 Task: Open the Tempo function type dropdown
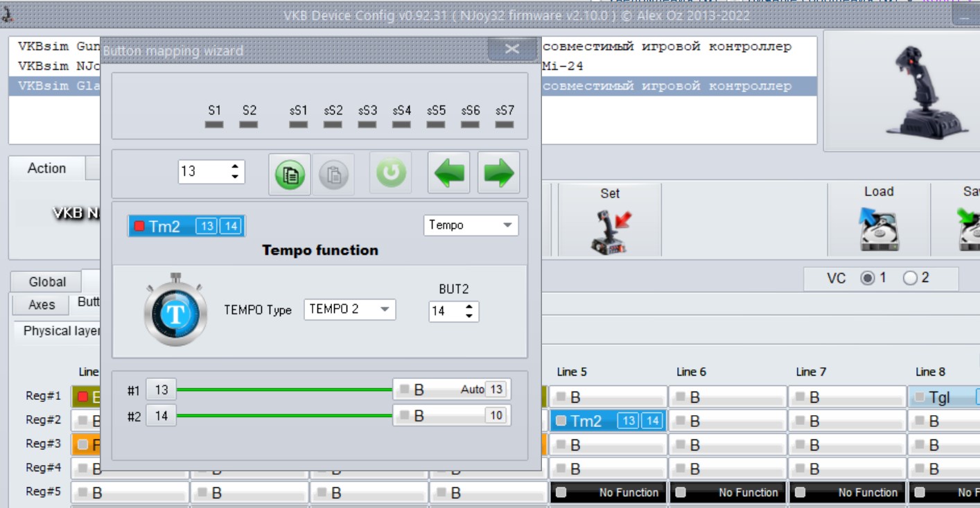tap(471, 225)
